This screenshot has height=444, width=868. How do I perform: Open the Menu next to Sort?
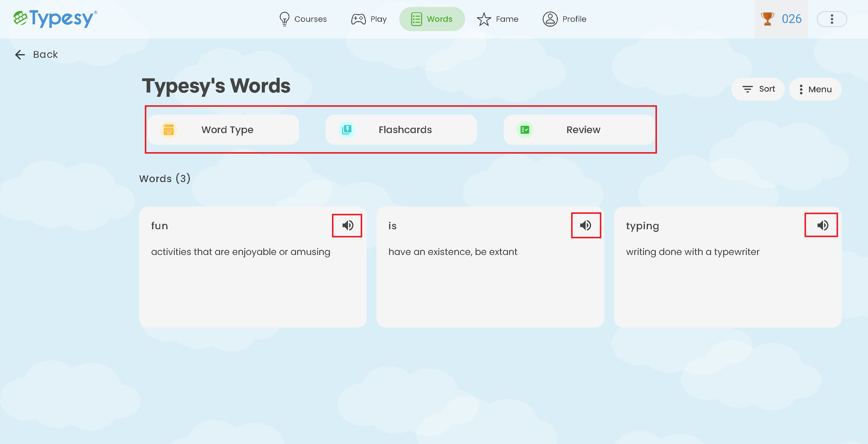pos(815,89)
